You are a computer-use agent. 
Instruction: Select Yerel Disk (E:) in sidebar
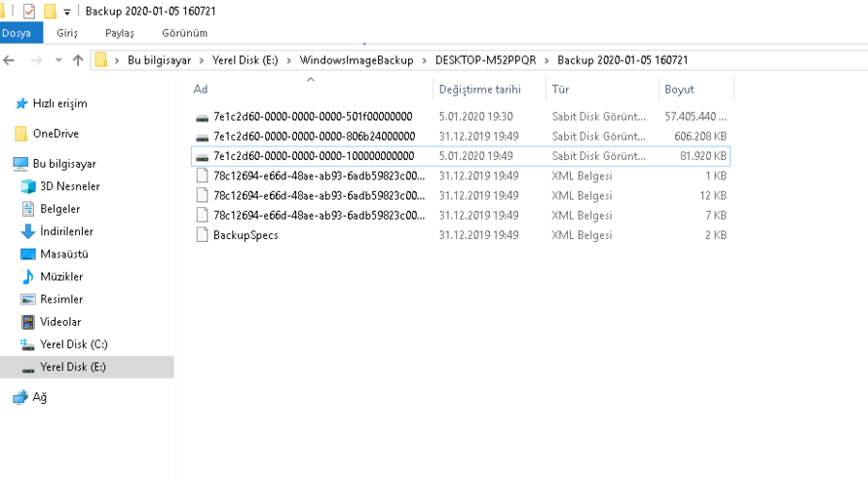[x=72, y=367]
